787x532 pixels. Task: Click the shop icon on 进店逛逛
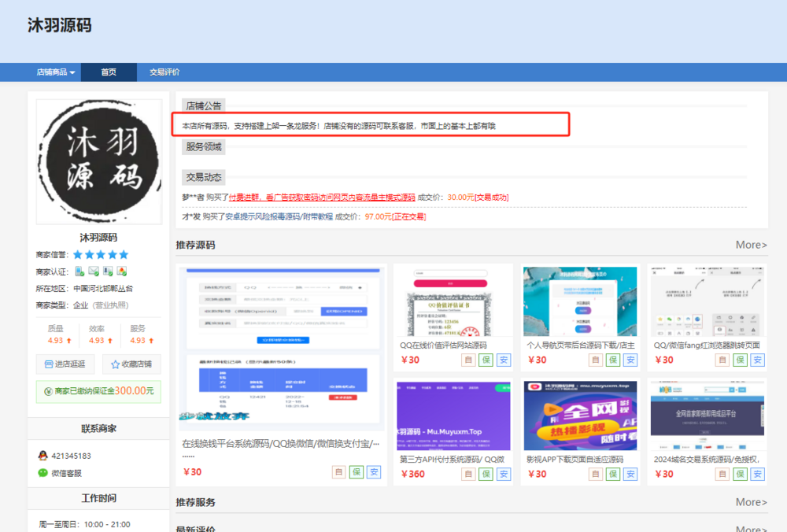click(x=47, y=364)
